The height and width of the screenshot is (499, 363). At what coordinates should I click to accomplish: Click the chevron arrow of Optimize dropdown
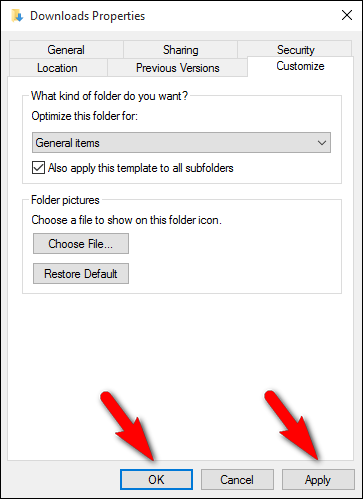322,143
